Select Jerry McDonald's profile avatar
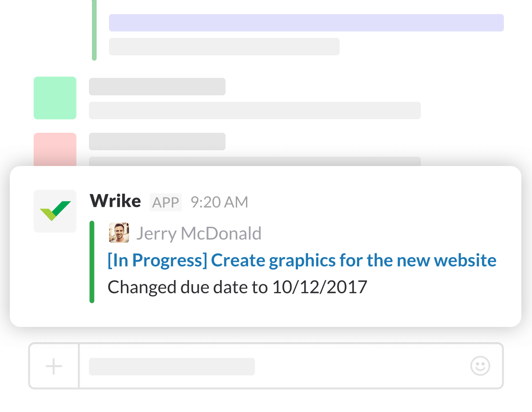Screen dimensions: 532x412 [x=119, y=233]
